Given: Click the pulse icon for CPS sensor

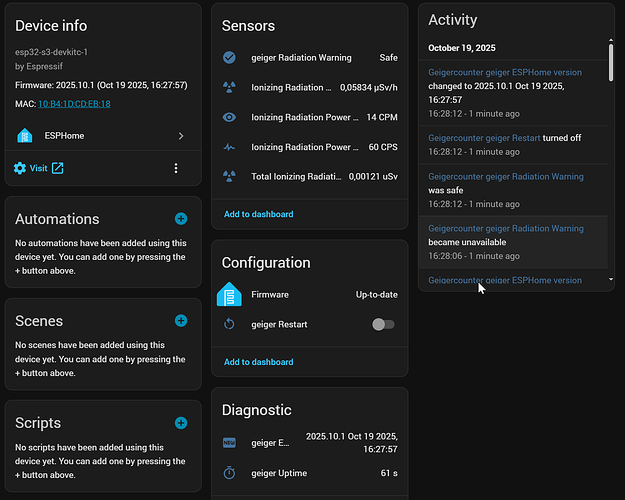Looking at the screenshot, I should [229, 147].
